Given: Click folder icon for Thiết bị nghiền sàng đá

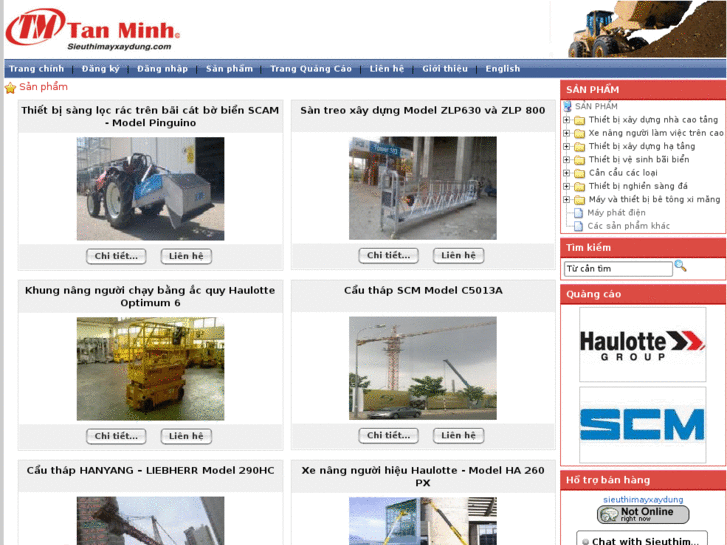Looking at the screenshot, I should pyautogui.click(x=580, y=186).
